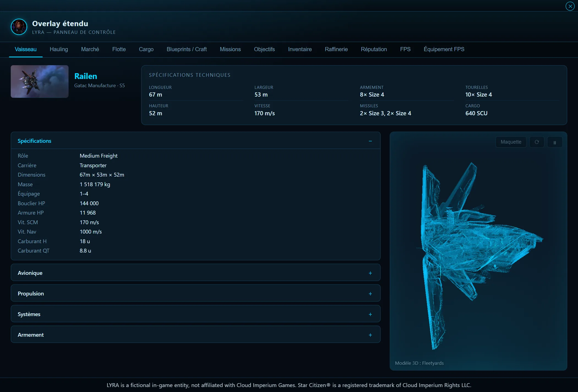578x392 pixels.
Task: Click the Railen ship thumbnail image
Action: (x=40, y=81)
